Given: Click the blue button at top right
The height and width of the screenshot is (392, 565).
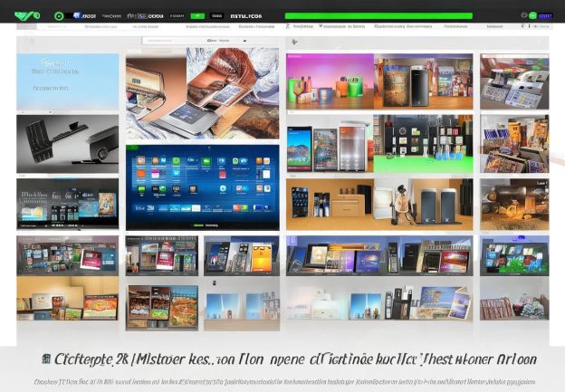Looking at the screenshot, I should click(545, 16).
